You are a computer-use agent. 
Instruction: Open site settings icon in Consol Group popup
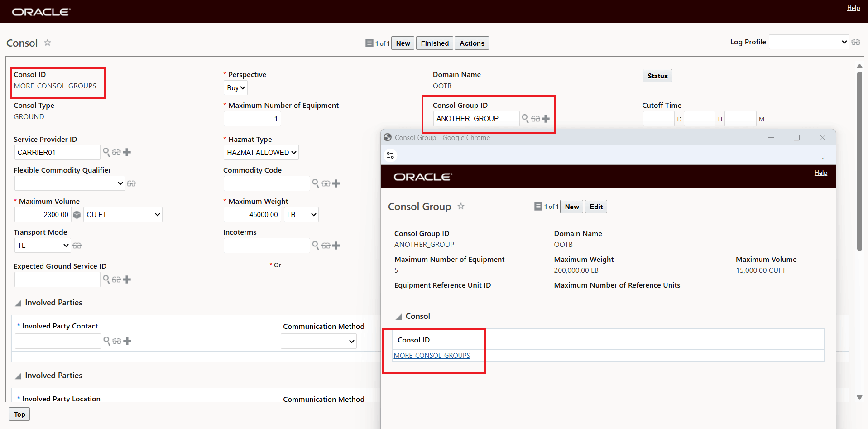[390, 156]
